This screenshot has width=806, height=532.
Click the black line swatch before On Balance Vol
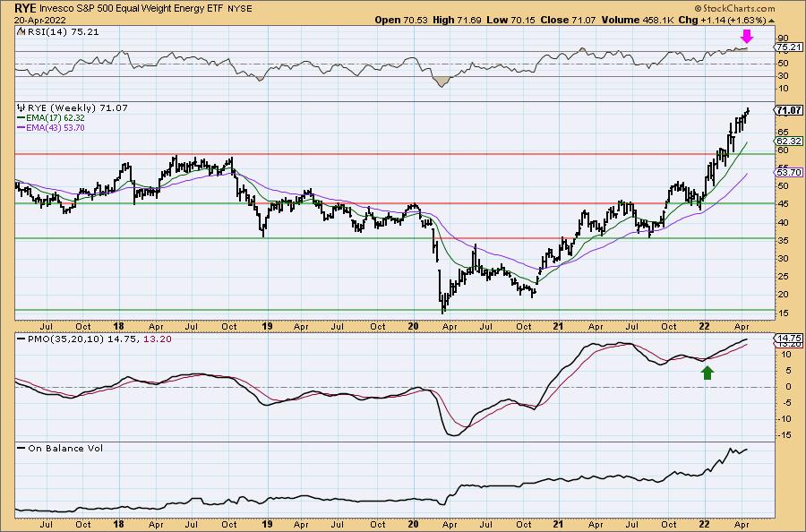[x=21, y=448]
